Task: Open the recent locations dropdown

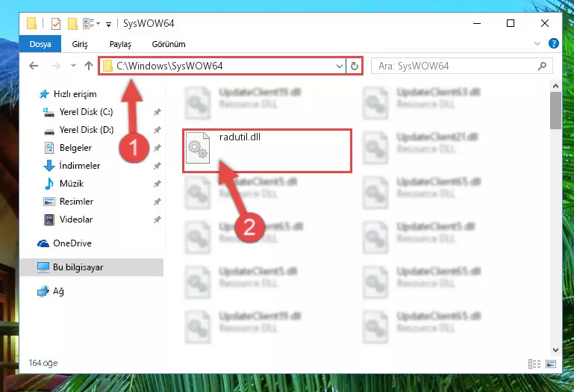Action: [x=73, y=66]
